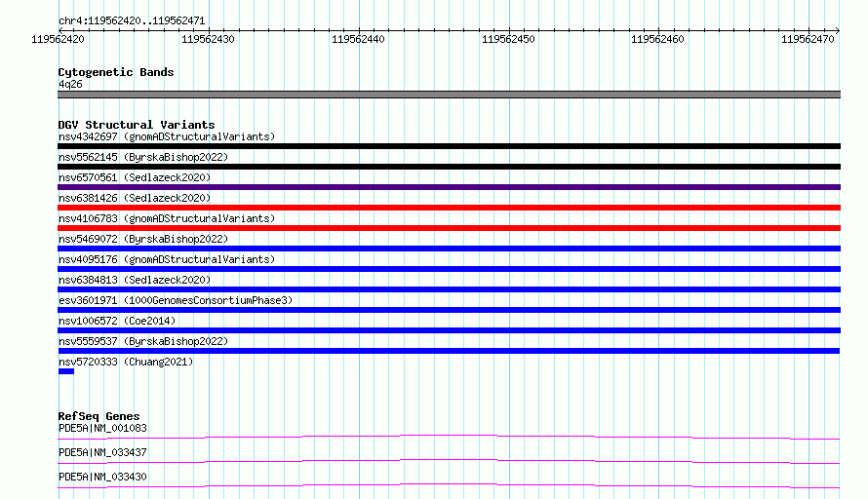The width and height of the screenshot is (868, 499).
Task: Click the blue bar for nsv6384813
Action: pos(449,289)
